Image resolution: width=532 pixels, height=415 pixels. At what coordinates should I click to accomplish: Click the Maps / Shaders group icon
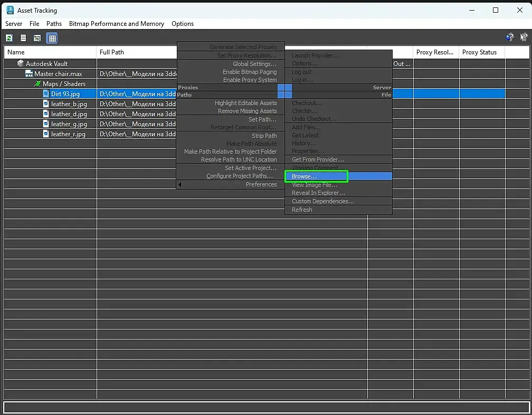click(x=37, y=83)
